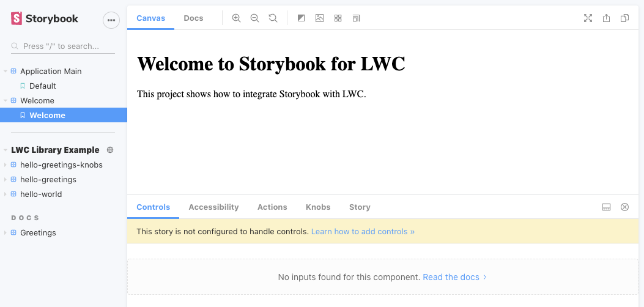Copy the canvas link
Image resolution: width=644 pixels, height=307 pixels.
pyautogui.click(x=624, y=18)
